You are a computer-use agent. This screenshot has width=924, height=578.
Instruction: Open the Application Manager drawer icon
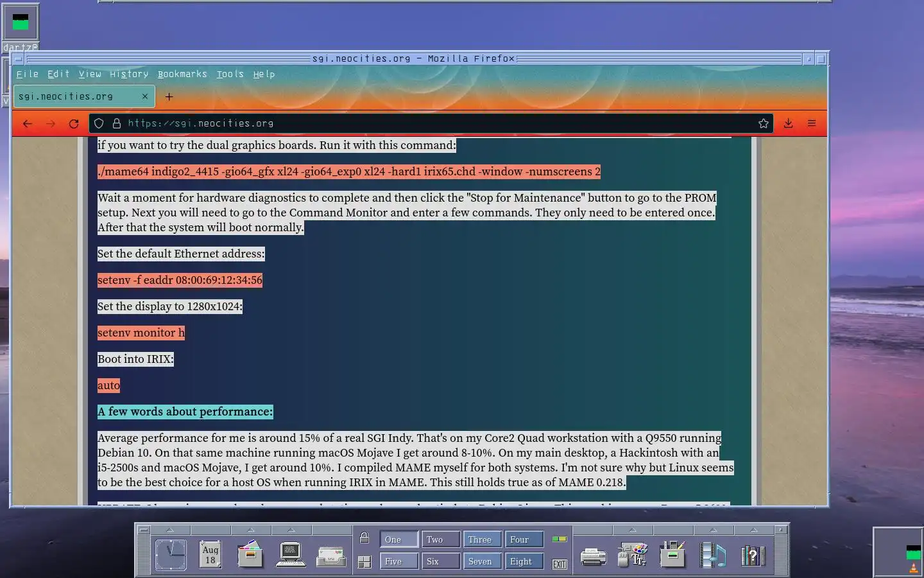672,555
